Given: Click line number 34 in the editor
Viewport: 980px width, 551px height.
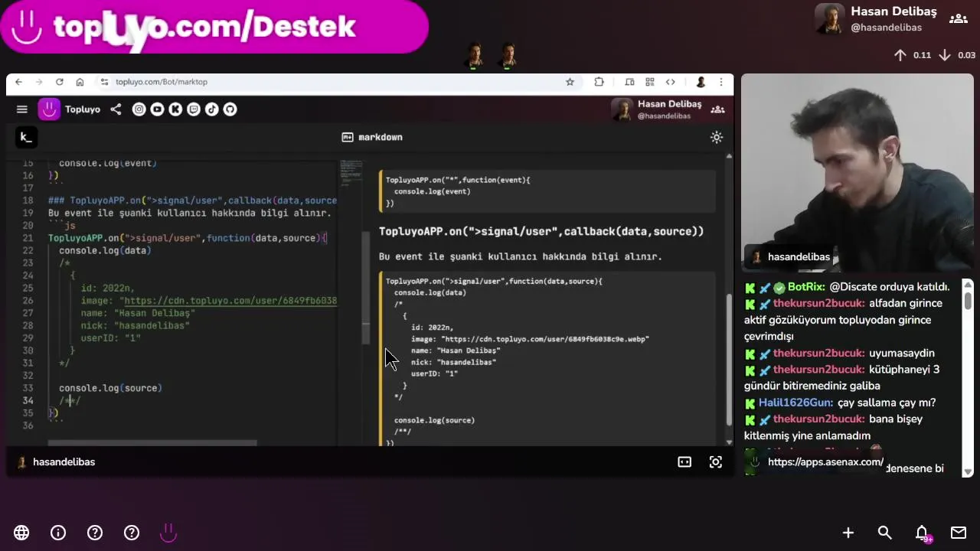Looking at the screenshot, I should [28, 400].
